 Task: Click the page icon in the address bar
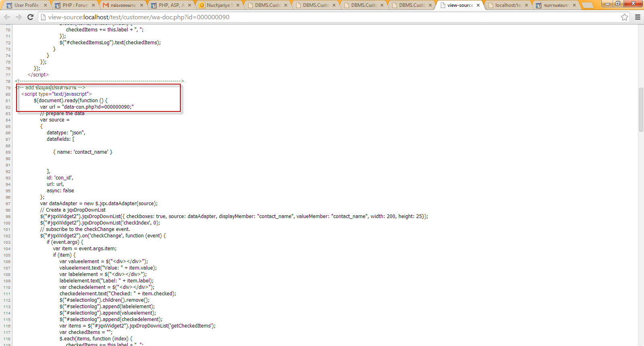click(43, 17)
